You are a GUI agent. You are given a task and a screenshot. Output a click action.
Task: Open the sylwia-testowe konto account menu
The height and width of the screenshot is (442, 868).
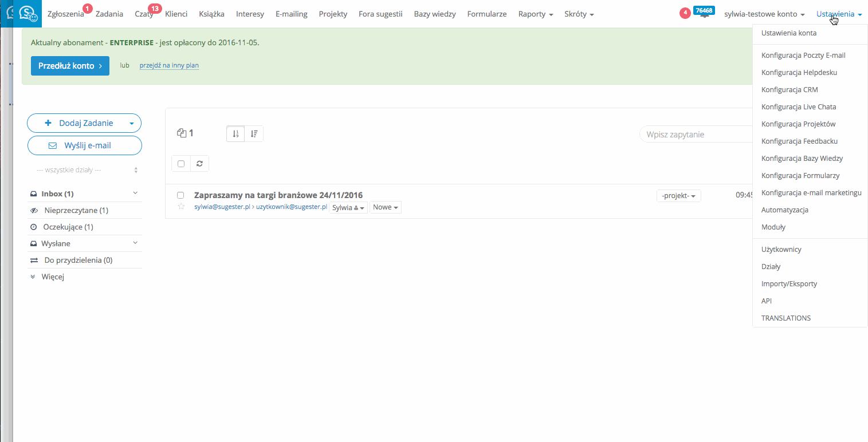pos(764,14)
